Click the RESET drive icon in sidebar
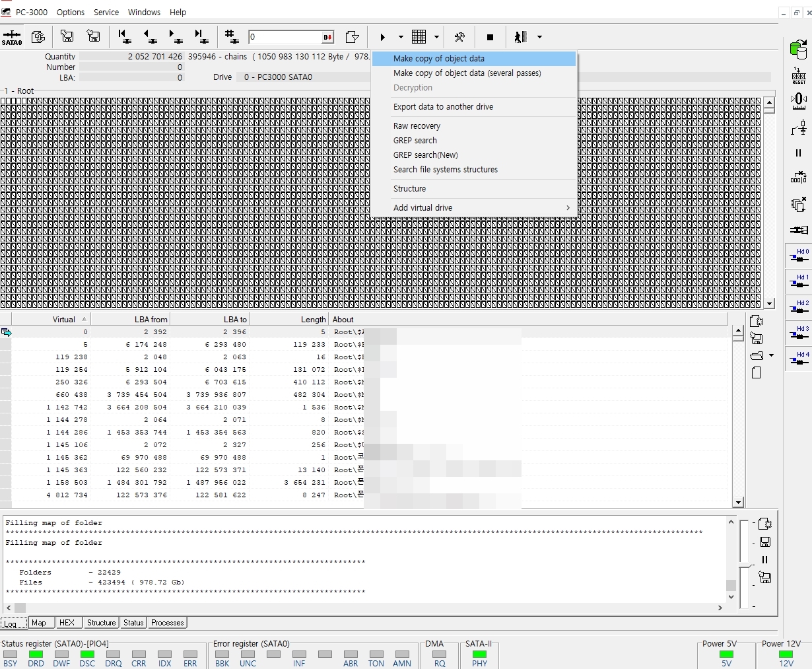812x669 pixels. click(799, 75)
